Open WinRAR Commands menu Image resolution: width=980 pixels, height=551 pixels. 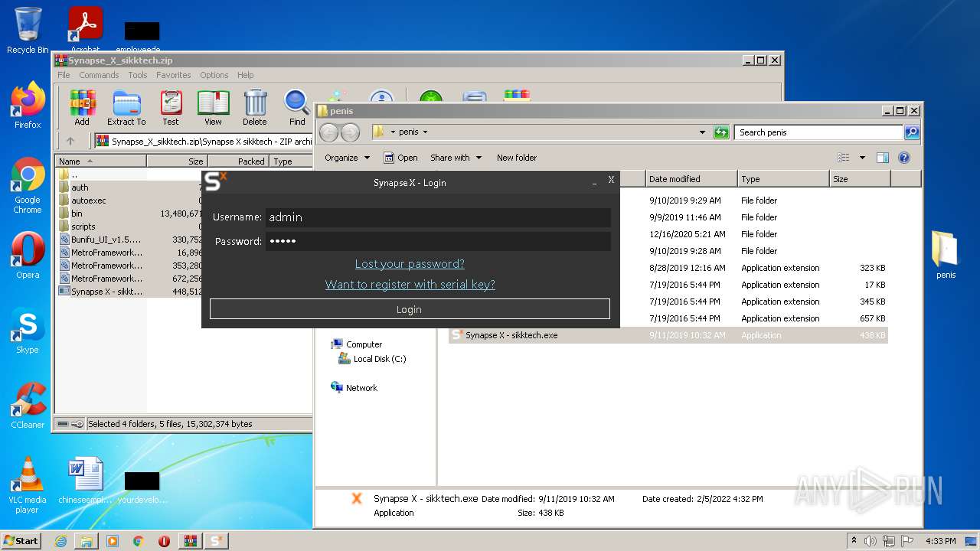pyautogui.click(x=99, y=75)
